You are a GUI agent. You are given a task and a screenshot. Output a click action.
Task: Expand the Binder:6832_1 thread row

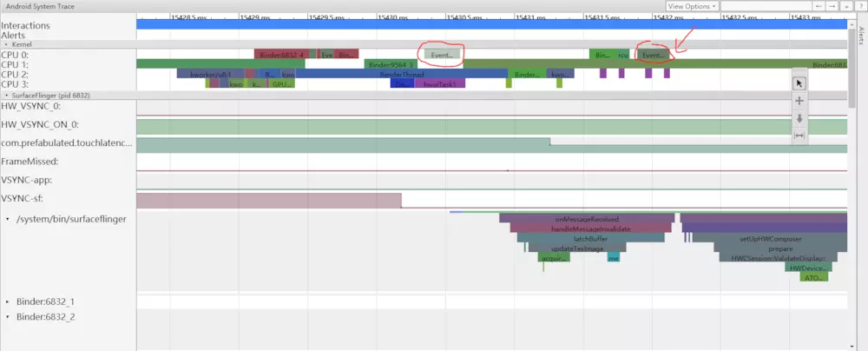pos(7,301)
